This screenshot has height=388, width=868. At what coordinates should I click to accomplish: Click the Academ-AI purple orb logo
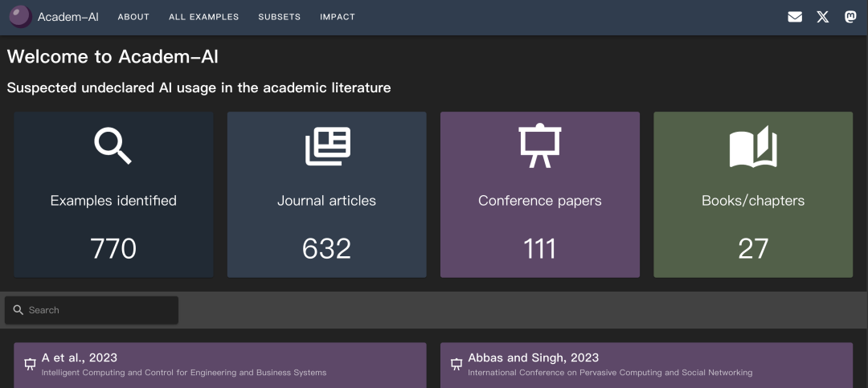[20, 17]
